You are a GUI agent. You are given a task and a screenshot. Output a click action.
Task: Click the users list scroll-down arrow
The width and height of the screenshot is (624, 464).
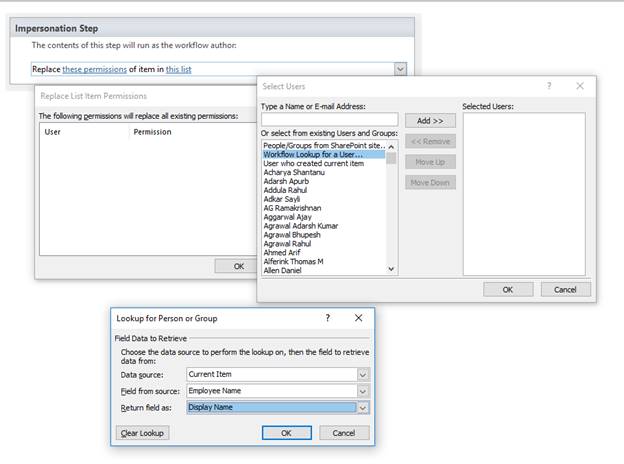pos(391,269)
